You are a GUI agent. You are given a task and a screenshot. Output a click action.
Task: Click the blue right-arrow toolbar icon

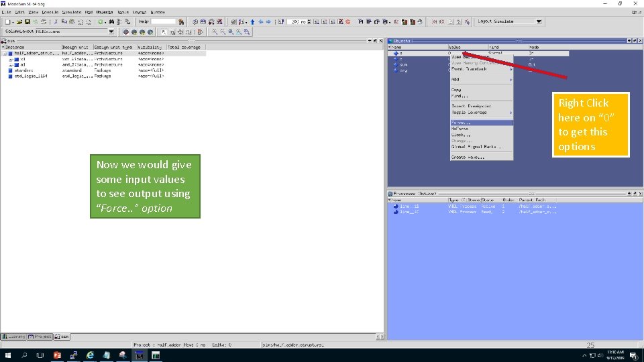tap(268, 21)
